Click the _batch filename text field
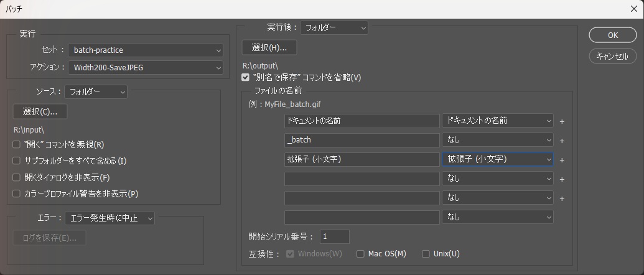644x275 pixels. click(x=362, y=140)
